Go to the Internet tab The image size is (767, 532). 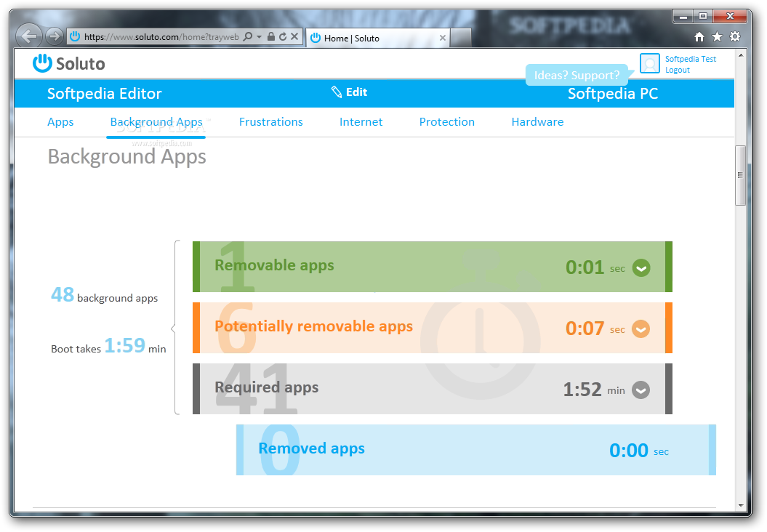pyautogui.click(x=361, y=122)
